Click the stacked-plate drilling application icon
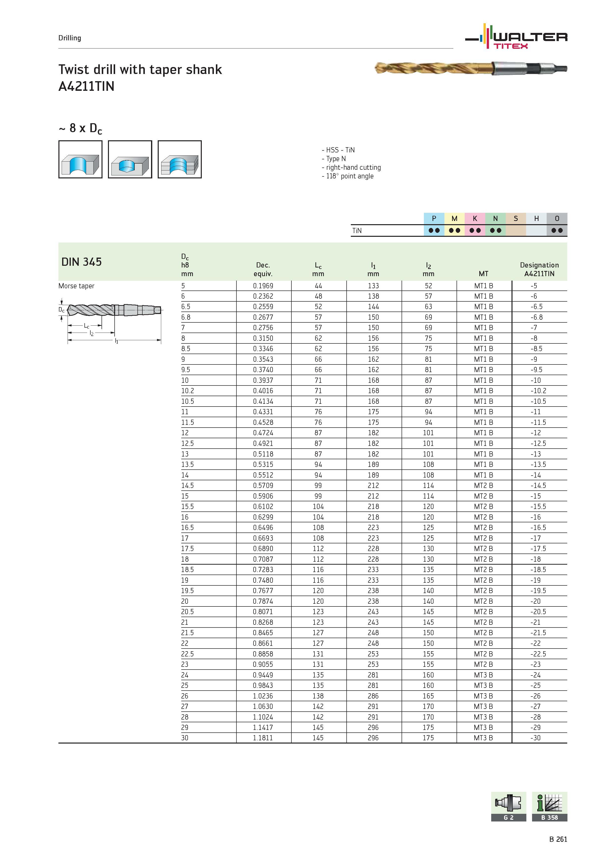 tap(180, 159)
